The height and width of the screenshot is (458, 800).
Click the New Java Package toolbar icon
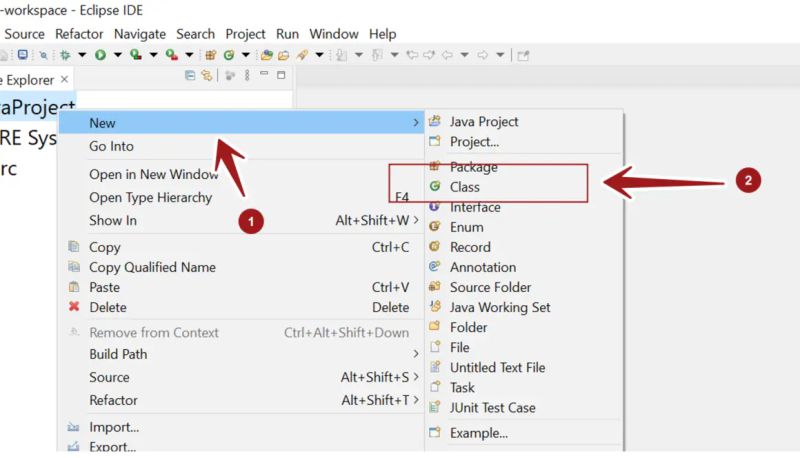[211, 55]
